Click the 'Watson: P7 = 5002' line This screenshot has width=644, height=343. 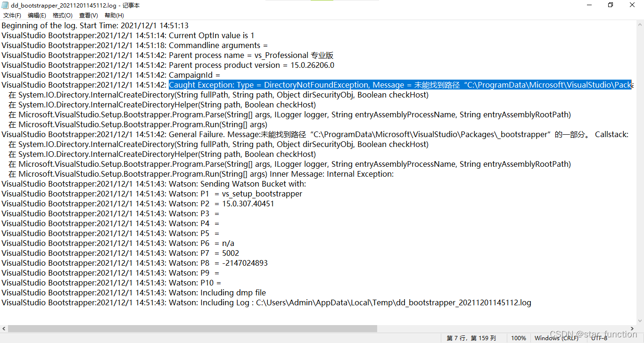tap(120, 253)
